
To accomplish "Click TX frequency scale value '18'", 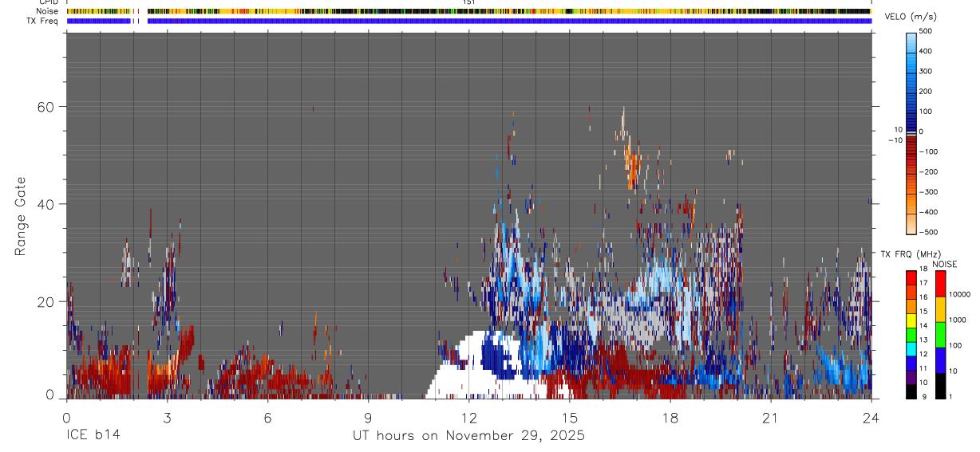I will click(923, 269).
